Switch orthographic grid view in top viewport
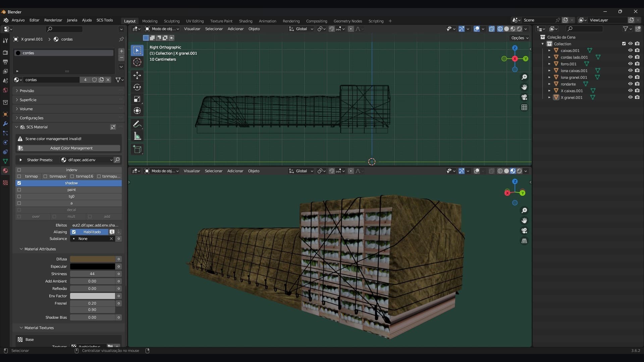The height and width of the screenshot is (362, 644). click(x=524, y=107)
